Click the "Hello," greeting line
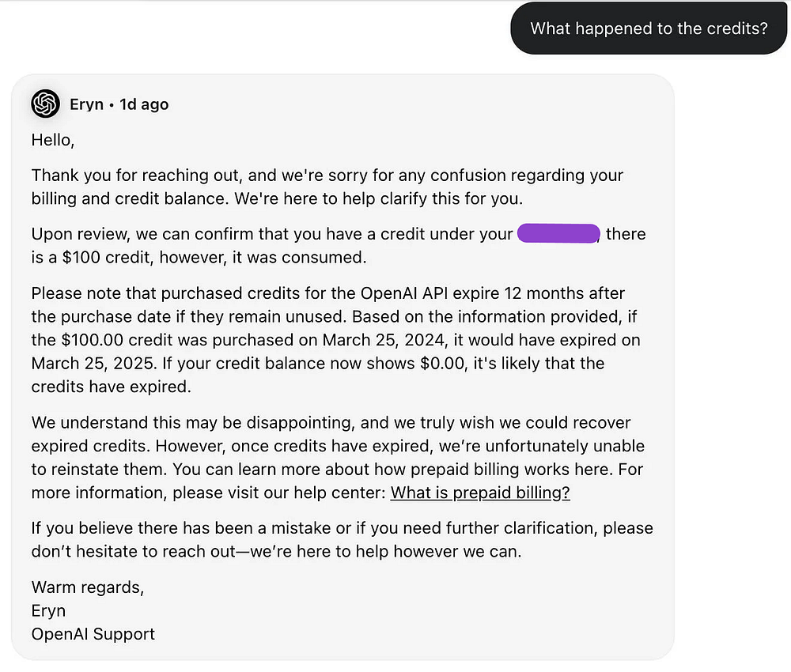Screen dimensions: 791x672 click(x=53, y=140)
